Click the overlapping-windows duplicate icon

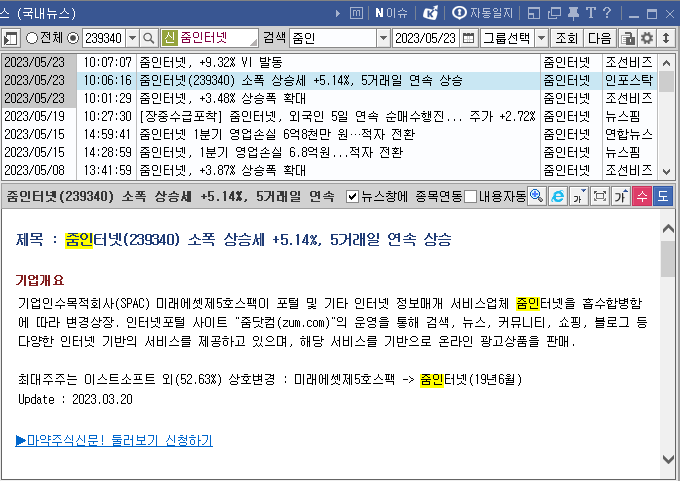[x=554, y=13]
